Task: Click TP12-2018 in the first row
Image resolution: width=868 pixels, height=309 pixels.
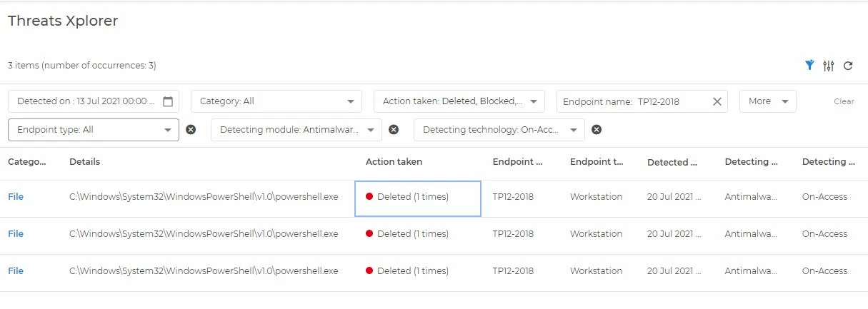Action: (513, 196)
